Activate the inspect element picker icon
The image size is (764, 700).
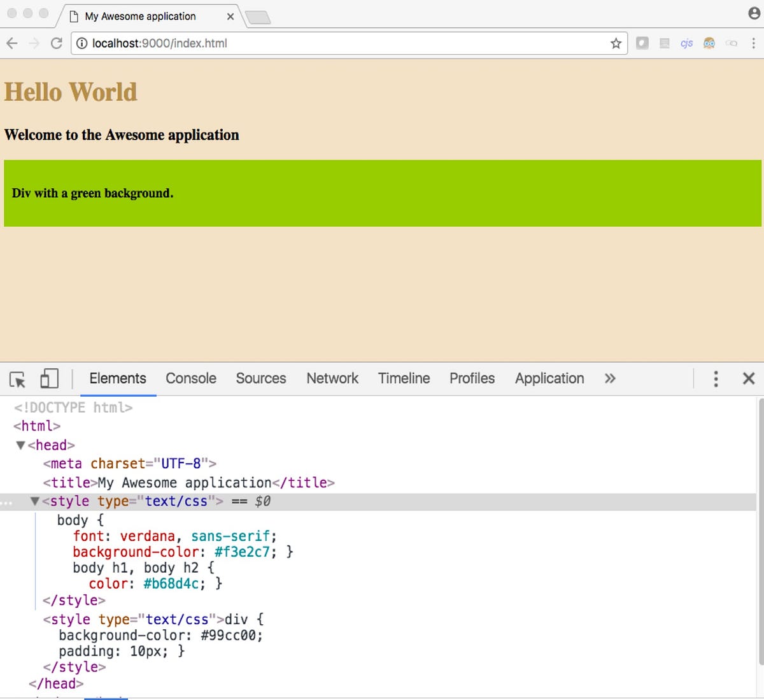(18, 379)
